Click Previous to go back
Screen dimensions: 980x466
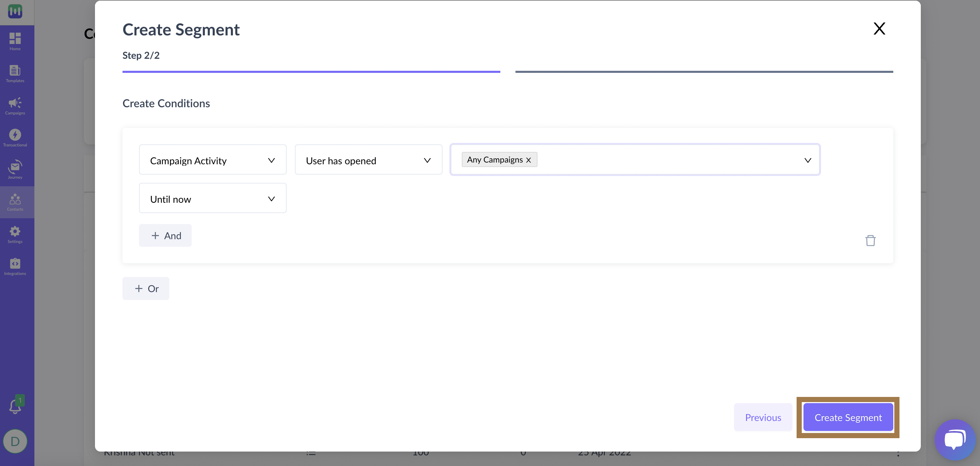[763, 417]
